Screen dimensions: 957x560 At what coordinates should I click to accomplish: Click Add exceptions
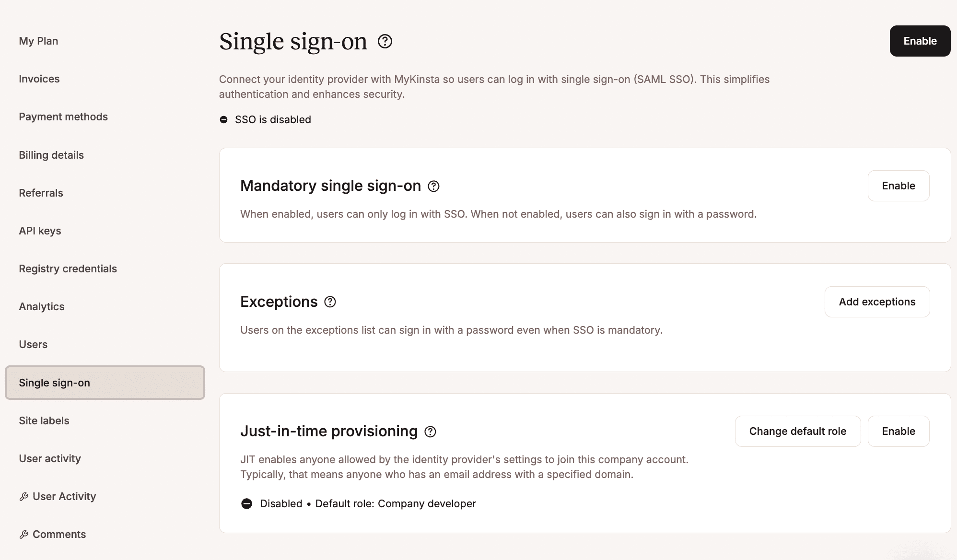coord(877,302)
